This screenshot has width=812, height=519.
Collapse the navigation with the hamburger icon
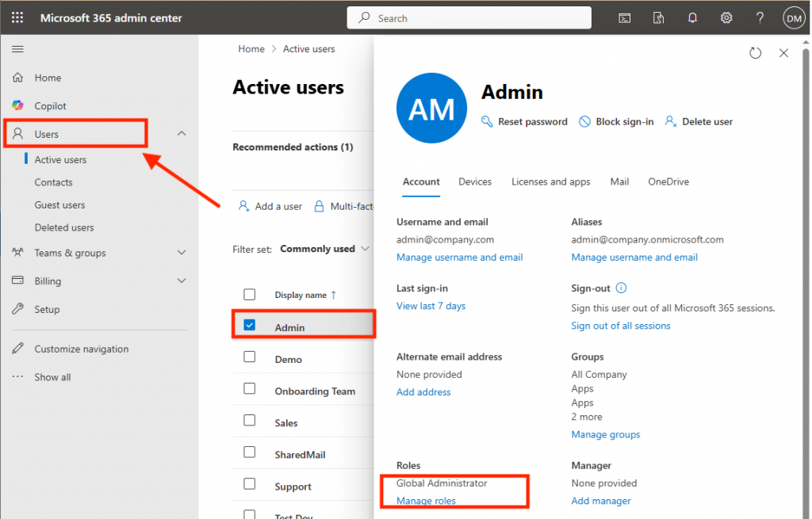coord(17,48)
